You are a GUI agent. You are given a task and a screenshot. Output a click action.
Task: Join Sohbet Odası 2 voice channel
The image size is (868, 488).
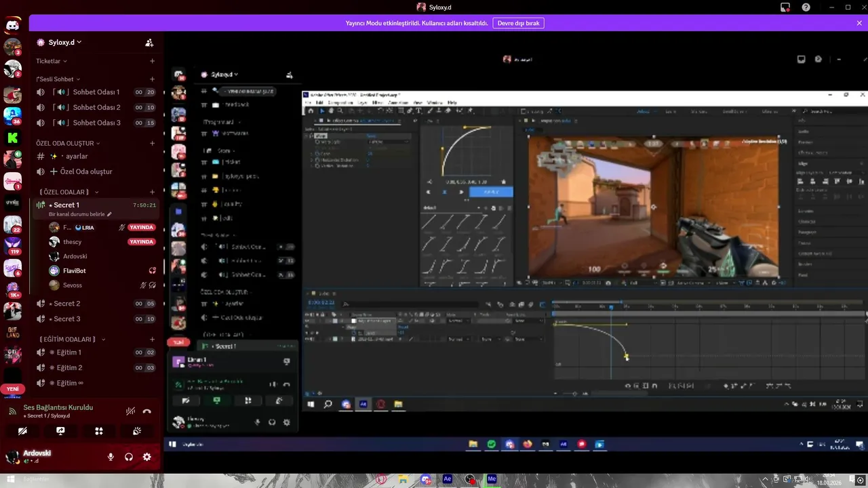(x=96, y=107)
